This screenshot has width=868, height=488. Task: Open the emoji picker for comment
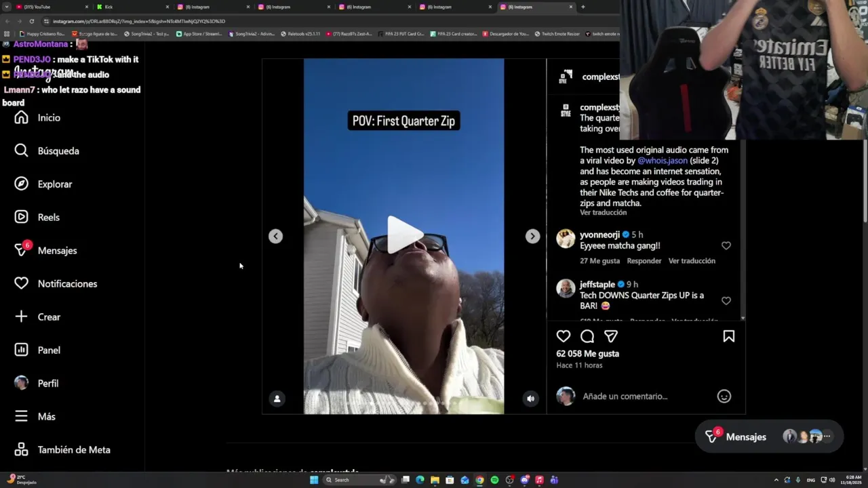pos(724,396)
